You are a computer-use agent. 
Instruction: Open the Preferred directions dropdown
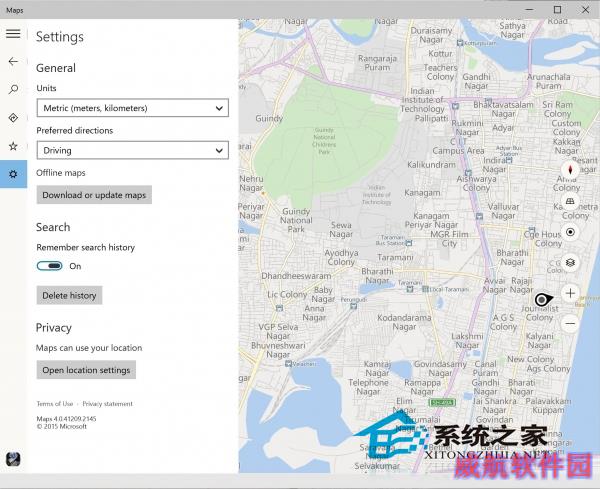133,150
